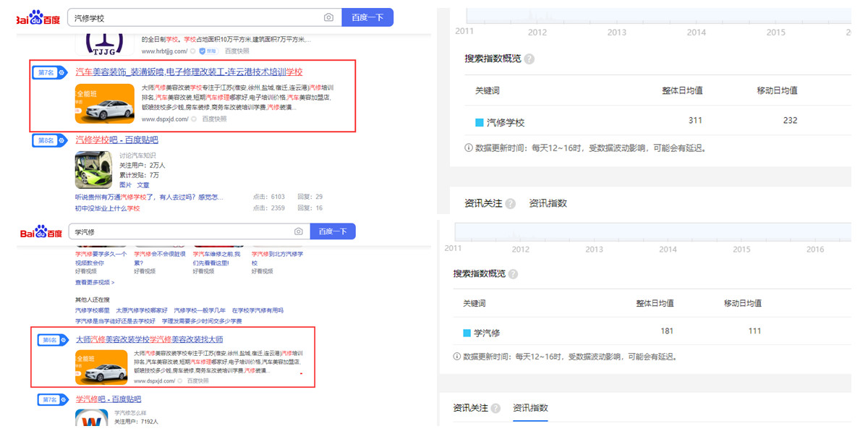Open video titled 学汽修会不会很脏很累?

tap(160, 258)
